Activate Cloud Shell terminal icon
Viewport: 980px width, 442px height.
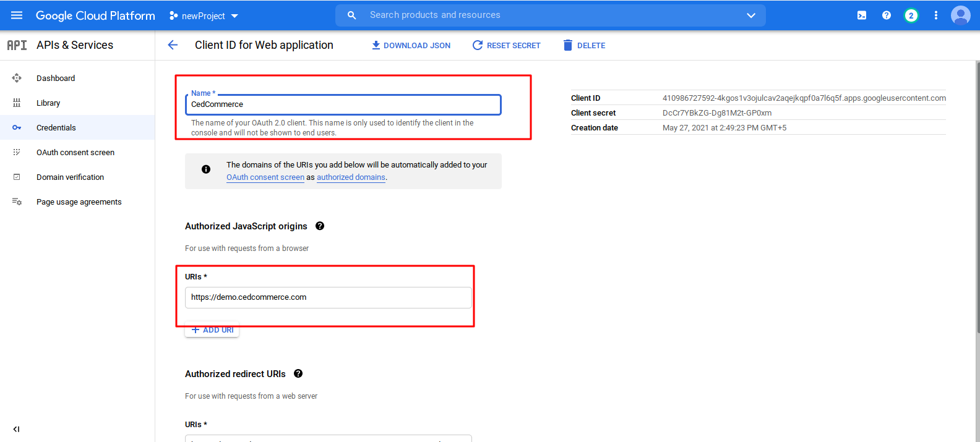[862, 15]
